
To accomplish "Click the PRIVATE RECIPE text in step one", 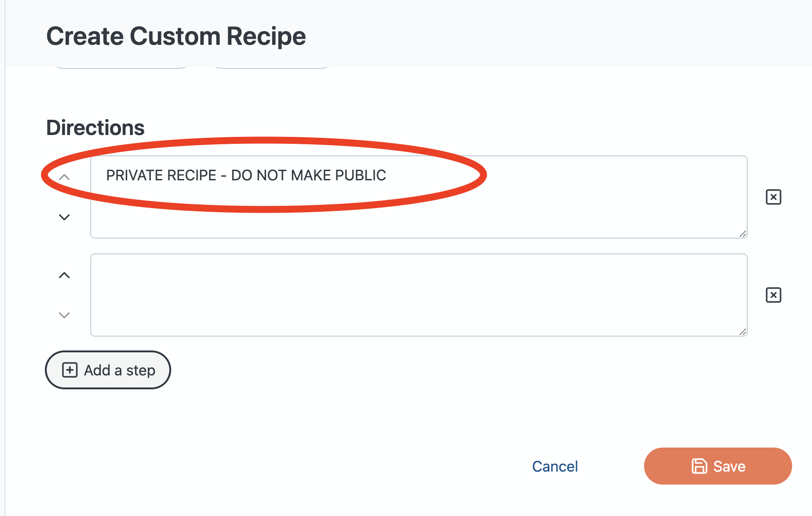I will pyautogui.click(x=246, y=176).
